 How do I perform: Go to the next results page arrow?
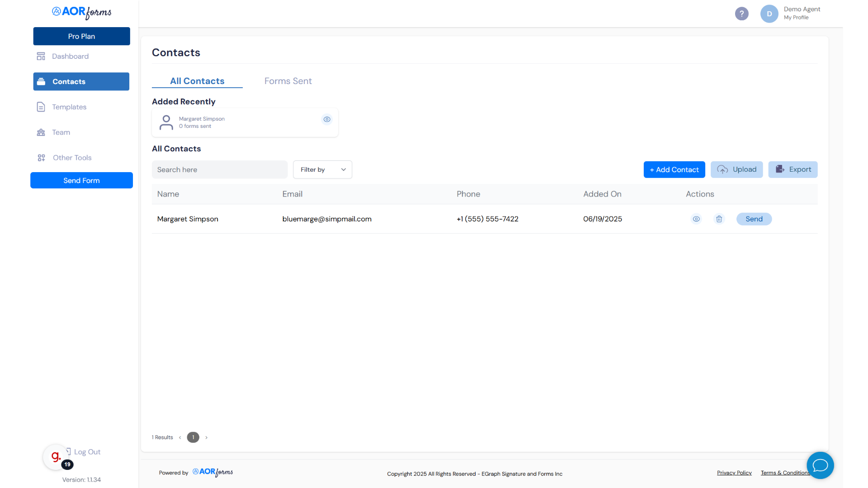(x=207, y=437)
